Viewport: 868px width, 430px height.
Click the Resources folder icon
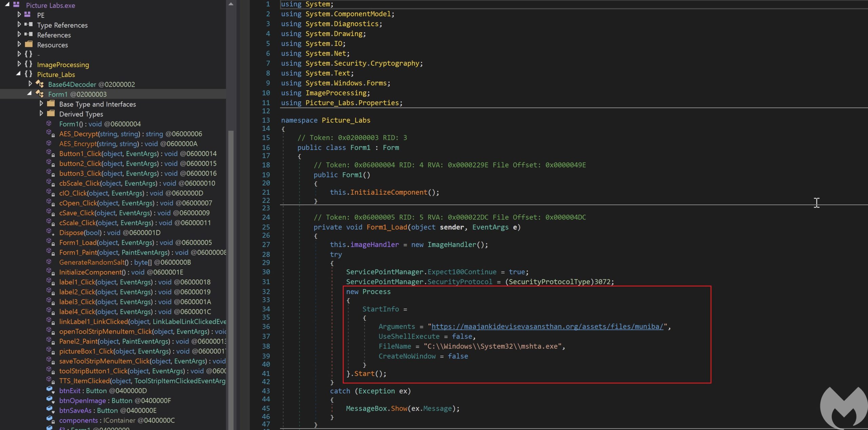tap(29, 44)
